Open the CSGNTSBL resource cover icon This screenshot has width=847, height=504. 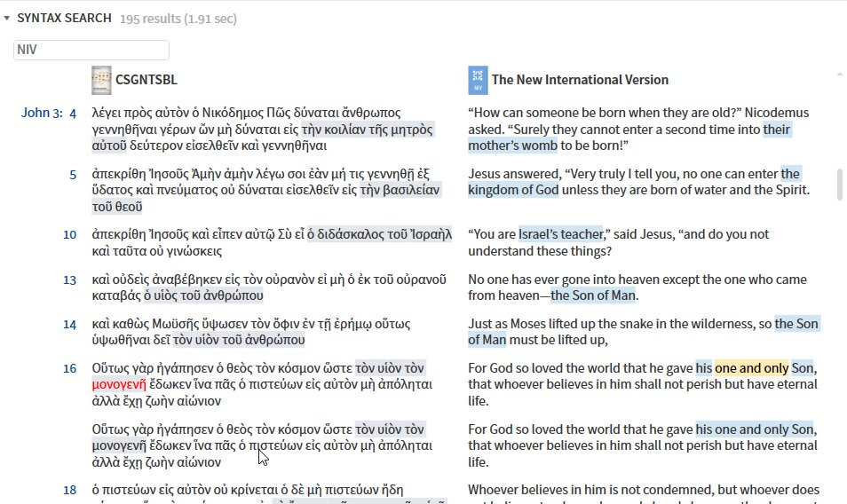(101, 80)
